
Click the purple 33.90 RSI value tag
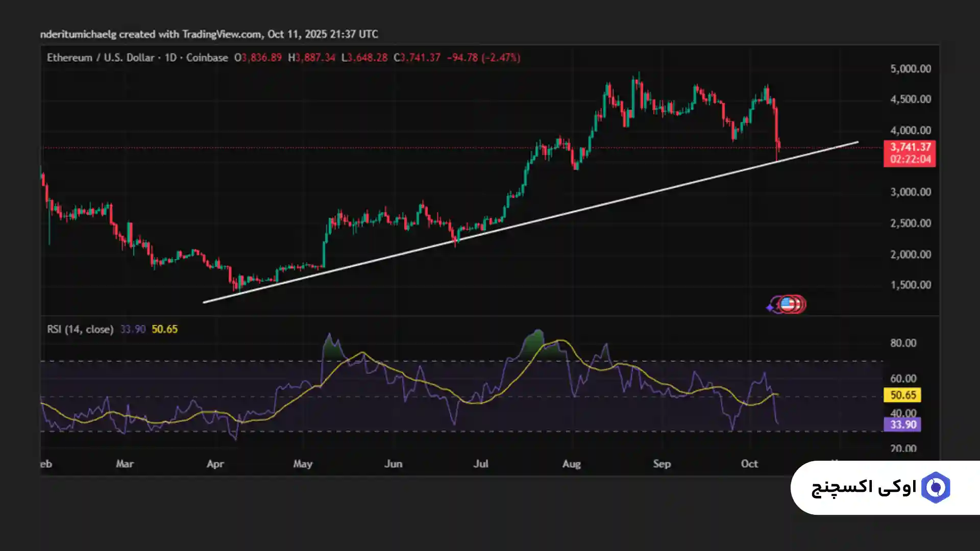click(x=902, y=424)
